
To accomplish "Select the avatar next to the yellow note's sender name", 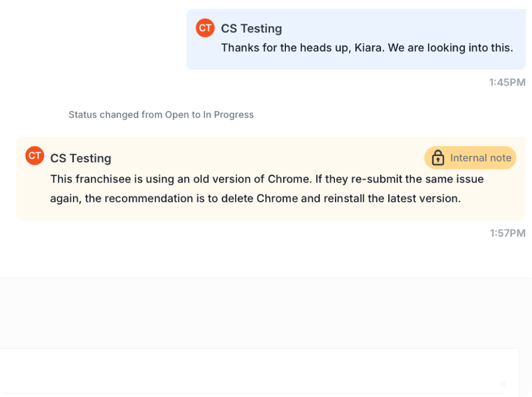I will (x=34, y=156).
